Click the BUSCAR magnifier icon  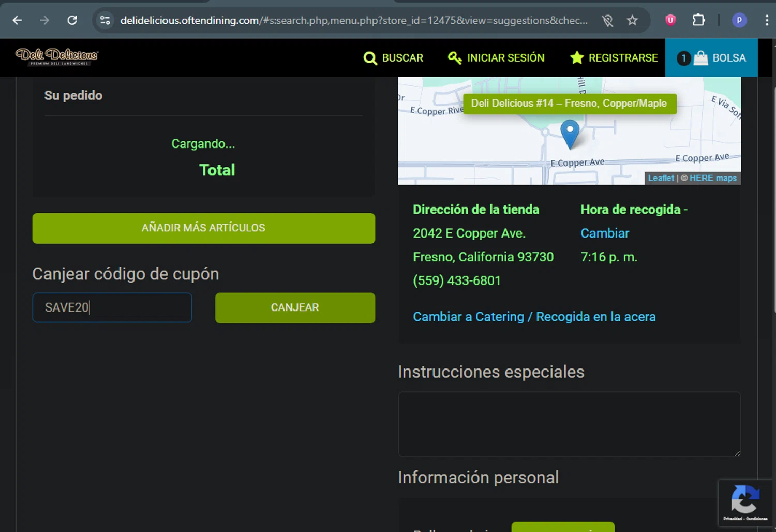click(370, 58)
